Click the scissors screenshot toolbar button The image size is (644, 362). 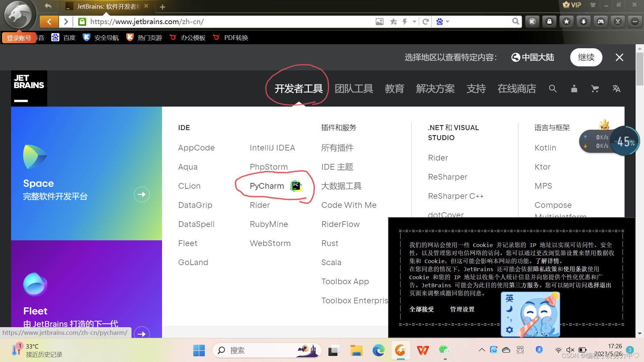618,22
